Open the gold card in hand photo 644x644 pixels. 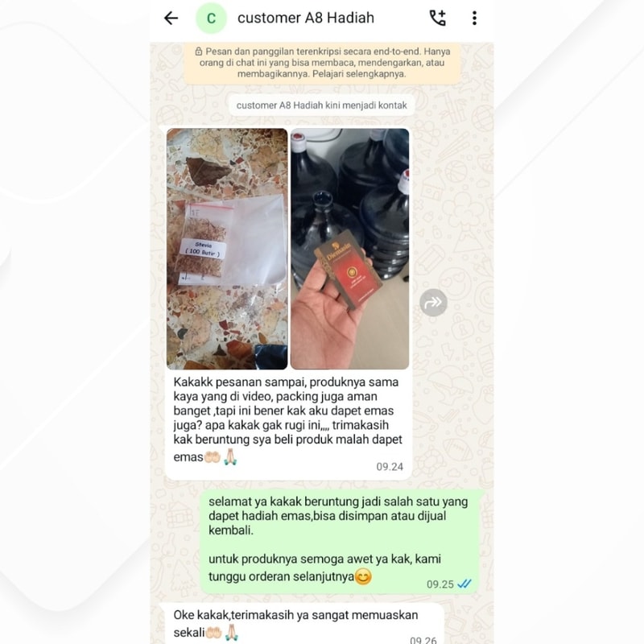350,249
